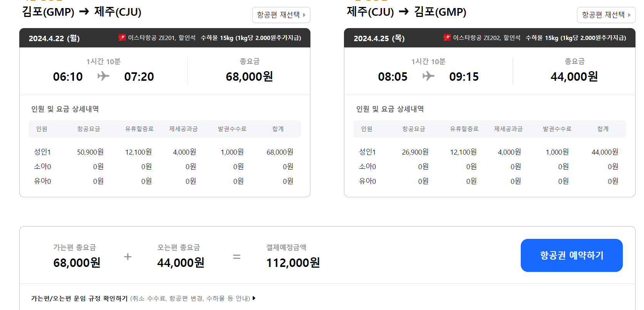This screenshot has height=310, width=644.
Task: Click outbound fuel surcharge 12,100원
Action: coord(138,152)
